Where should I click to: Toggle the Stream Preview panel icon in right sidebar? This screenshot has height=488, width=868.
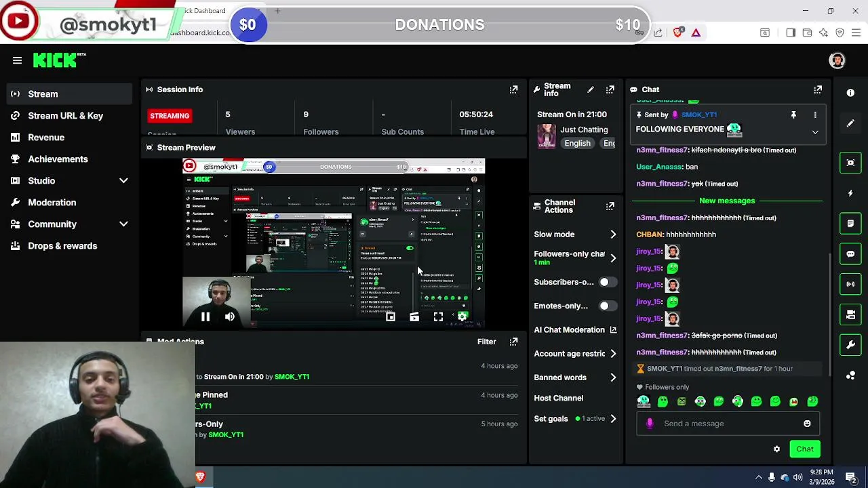click(850, 163)
